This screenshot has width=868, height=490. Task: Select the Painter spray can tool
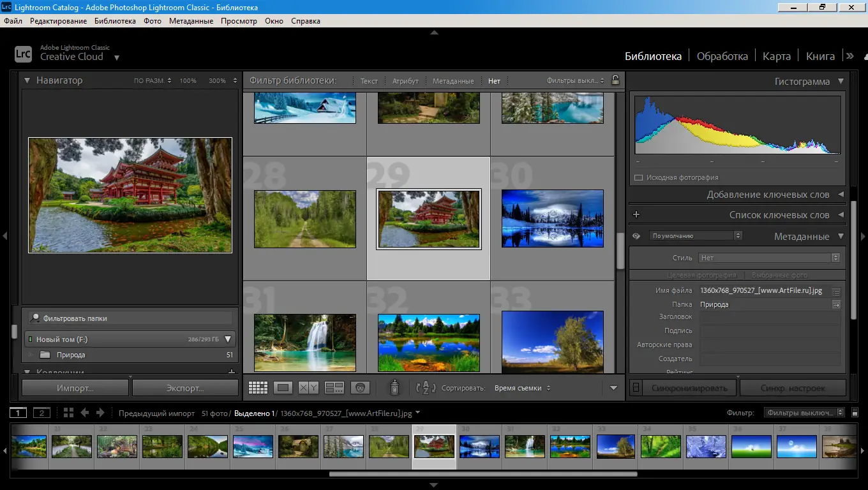coord(394,387)
